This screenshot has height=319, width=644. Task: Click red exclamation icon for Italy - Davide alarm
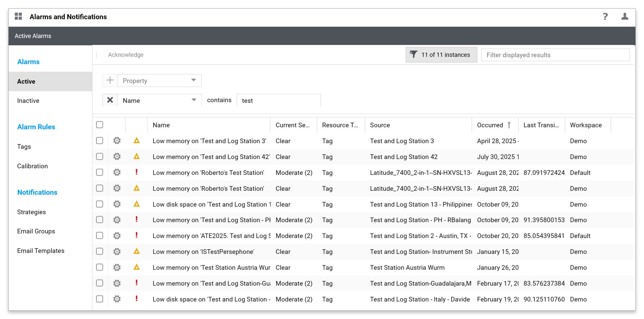(x=137, y=299)
